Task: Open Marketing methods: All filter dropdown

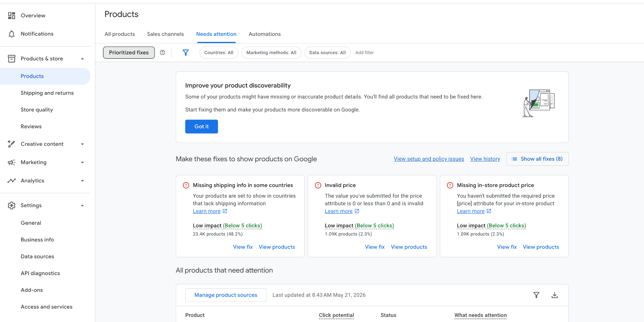Action: (271, 53)
